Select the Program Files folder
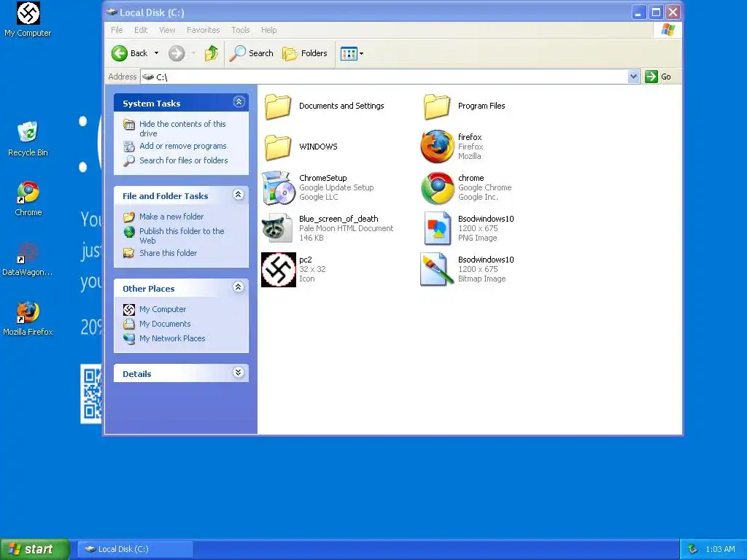The height and width of the screenshot is (560, 747). tap(465, 106)
